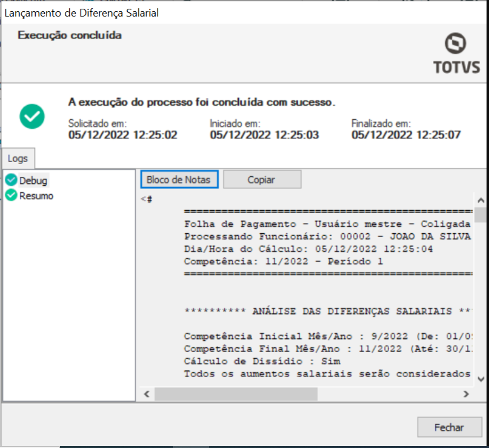The image size is (489, 448).
Task: Click the Resumo green check icon
Action: pyautogui.click(x=11, y=195)
